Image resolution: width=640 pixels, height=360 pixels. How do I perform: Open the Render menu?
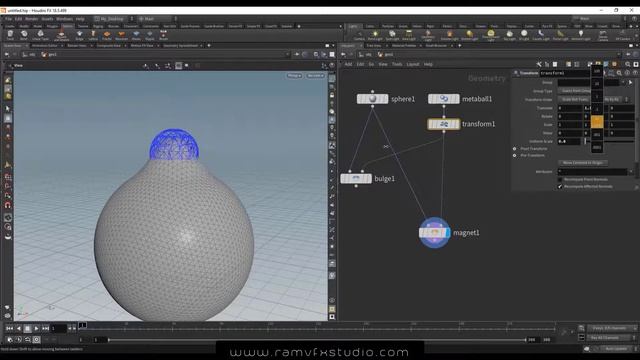(31, 19)
